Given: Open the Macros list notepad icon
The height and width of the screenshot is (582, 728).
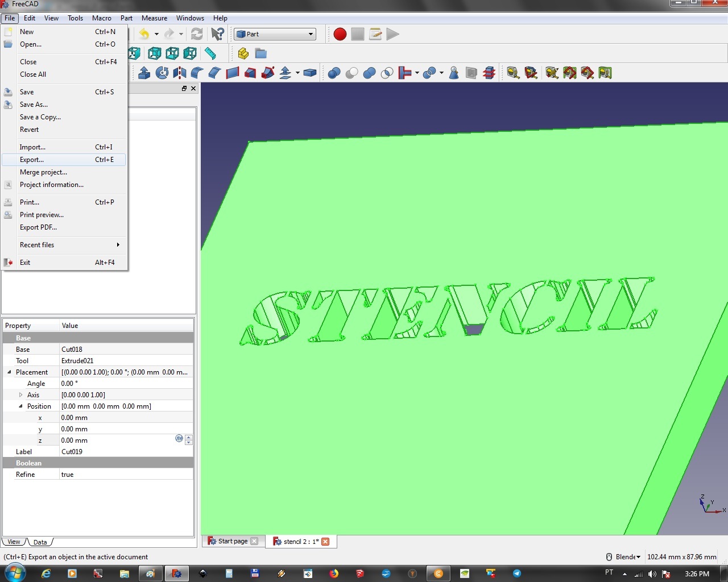Looking at the screenshot, I should [x=375, y=34].
